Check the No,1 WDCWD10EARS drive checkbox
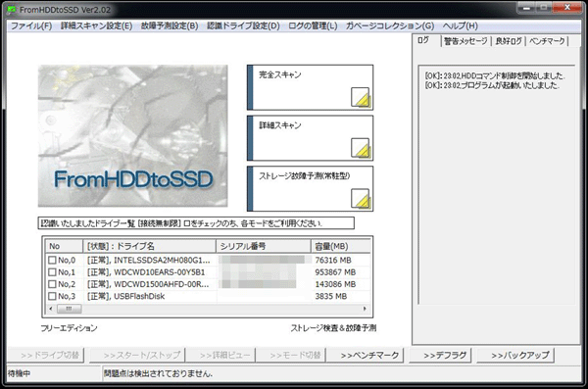 52,272
